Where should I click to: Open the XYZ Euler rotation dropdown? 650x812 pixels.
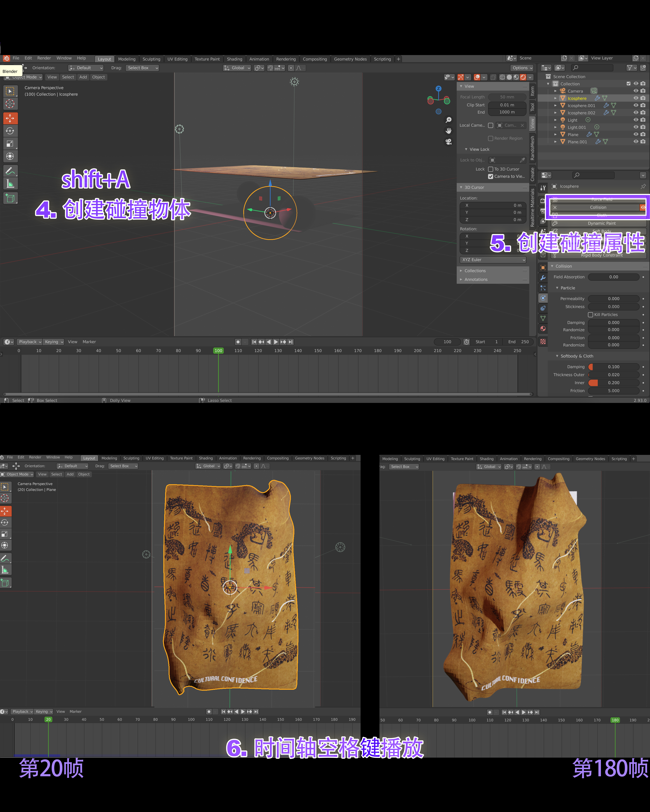[493, 260]
